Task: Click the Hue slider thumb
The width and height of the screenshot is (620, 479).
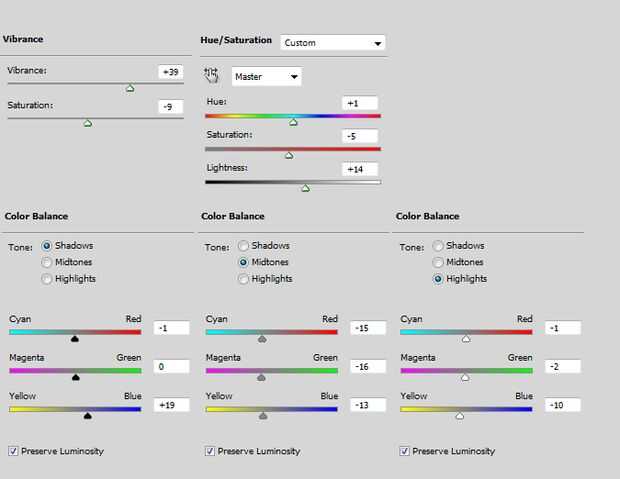Action: (x=293, y=121)
